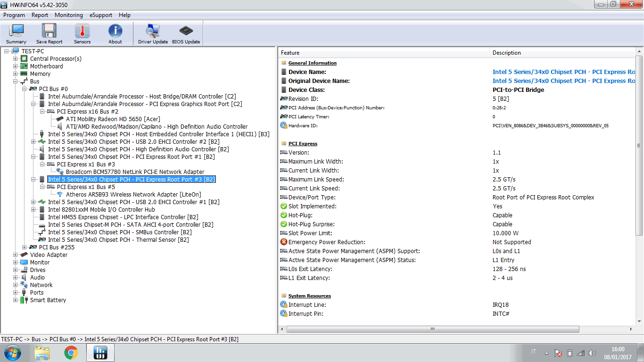Viewport: 644px width, 362px height.
Task: Click the Video Adapter icon
Action: click(25, 255)
